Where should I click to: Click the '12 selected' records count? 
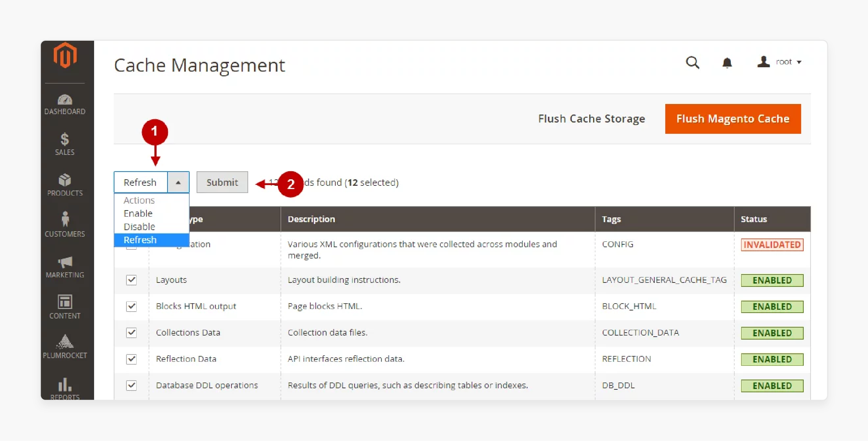click(371, 183)
